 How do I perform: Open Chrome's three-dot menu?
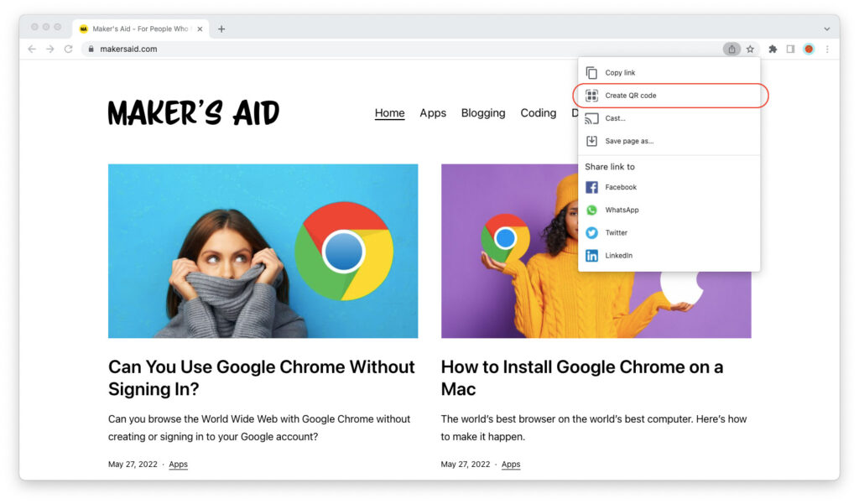[827, 49]
